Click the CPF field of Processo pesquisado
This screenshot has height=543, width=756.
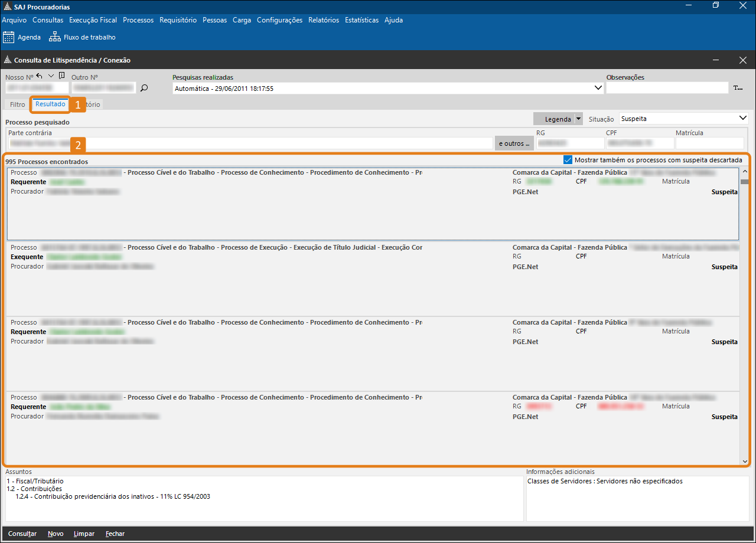click(640, 143)
